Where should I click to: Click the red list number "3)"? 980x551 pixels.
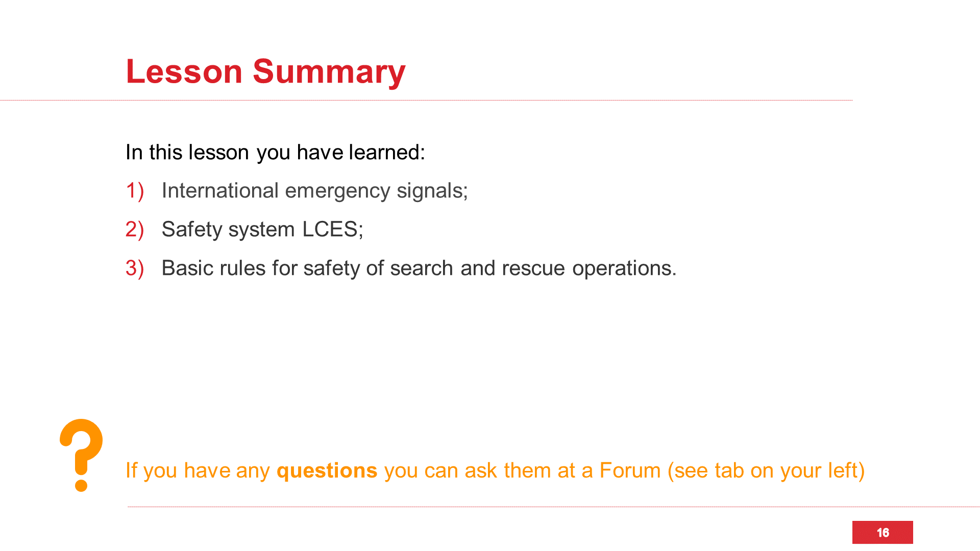(x=135, y=268)
